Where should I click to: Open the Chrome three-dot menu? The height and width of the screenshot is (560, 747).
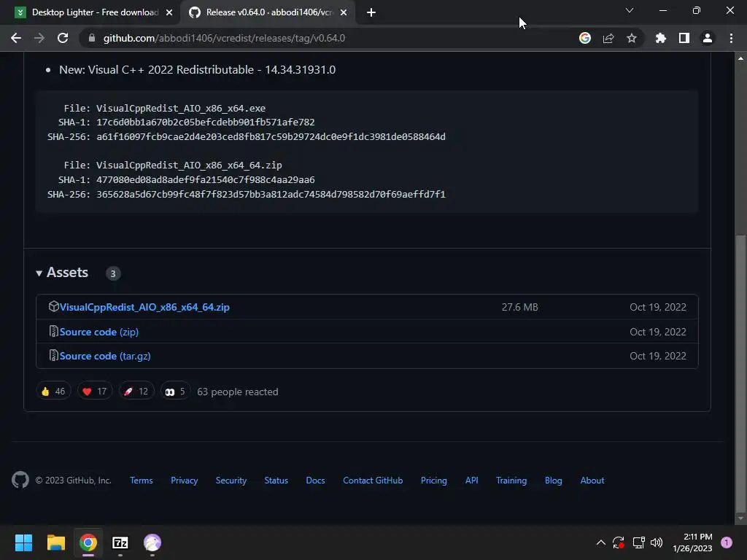click(x=731, y=38)
